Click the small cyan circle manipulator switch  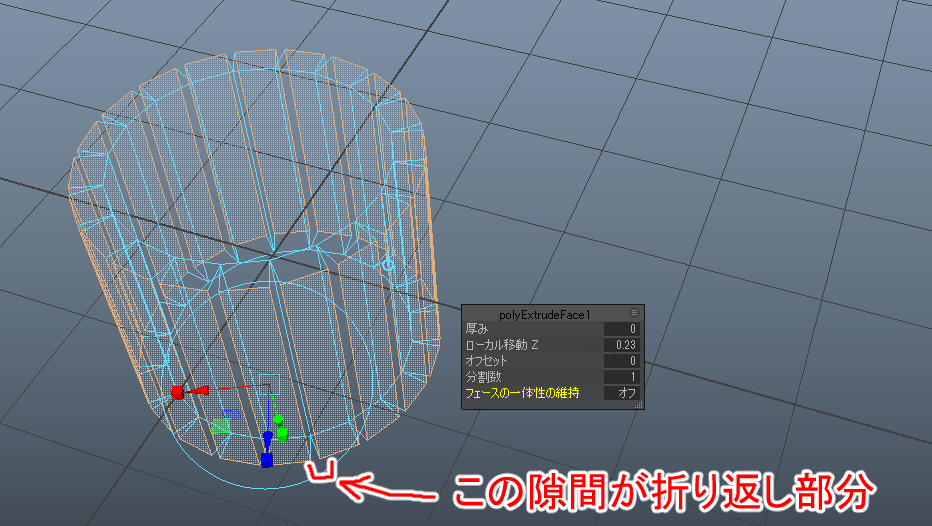coord(388,264)
